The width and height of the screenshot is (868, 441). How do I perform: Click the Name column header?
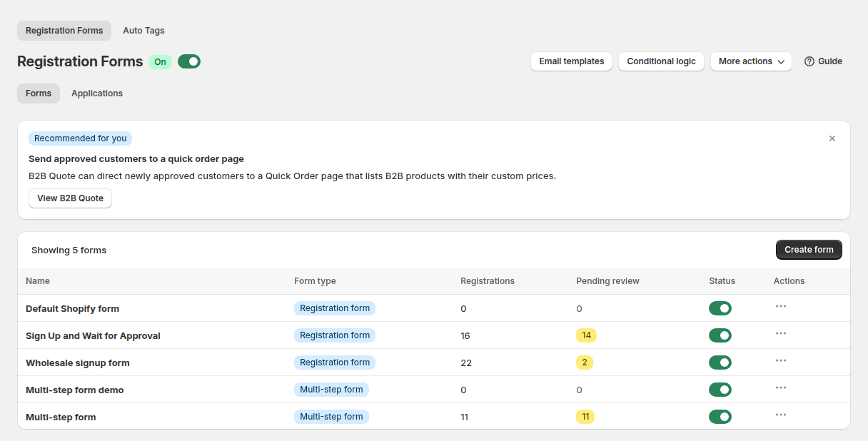point(38,281)
